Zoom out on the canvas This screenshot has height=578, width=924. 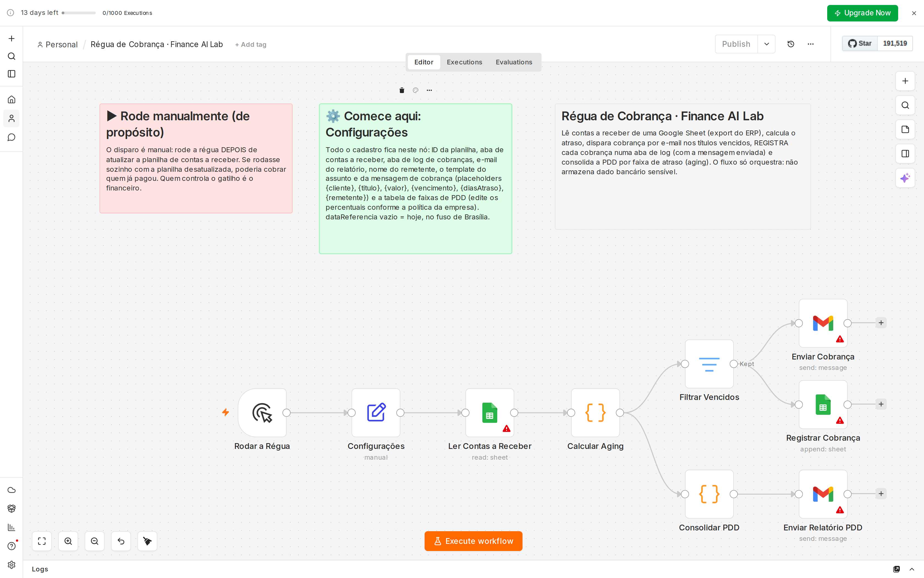pyautogui.click(x=94, y=541)
